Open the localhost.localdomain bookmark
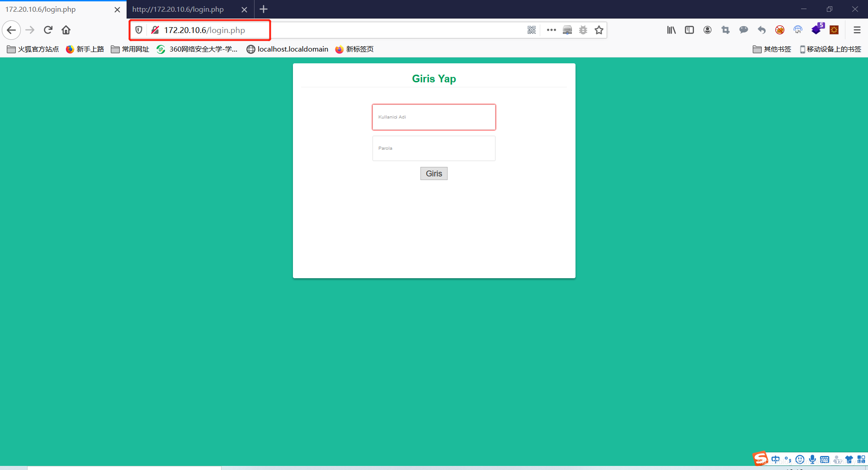 288,49
